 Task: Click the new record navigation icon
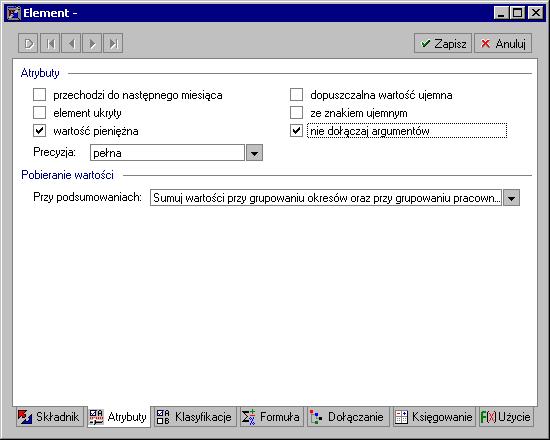pyautogui.click(x=28, y=44)
